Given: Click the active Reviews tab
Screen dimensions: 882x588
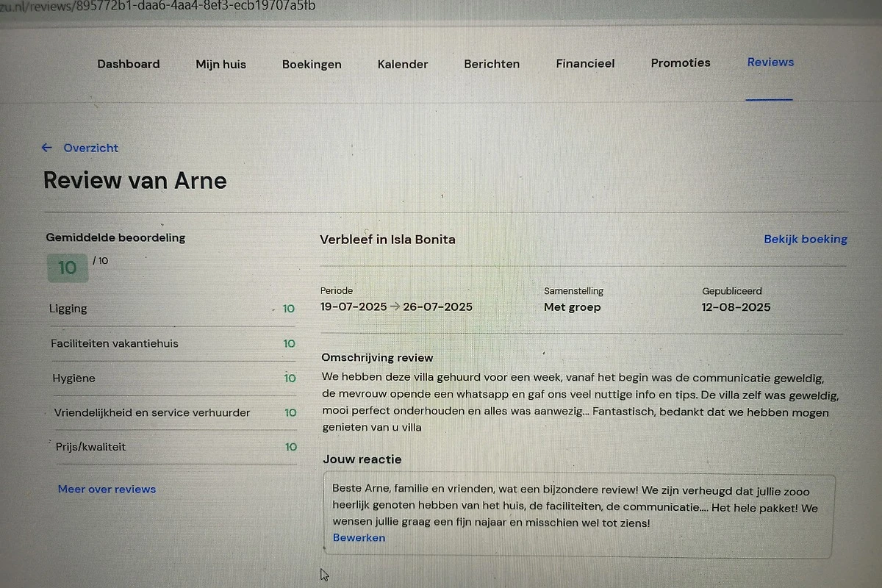Looking at the screenshot, I should [770, 62].
